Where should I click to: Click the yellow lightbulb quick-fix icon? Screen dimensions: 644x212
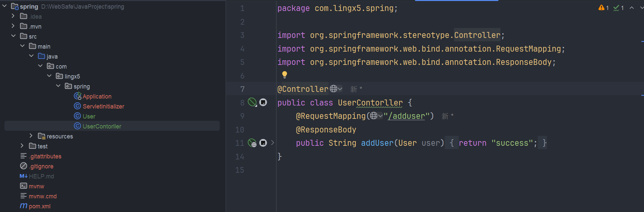click(285, 75)
